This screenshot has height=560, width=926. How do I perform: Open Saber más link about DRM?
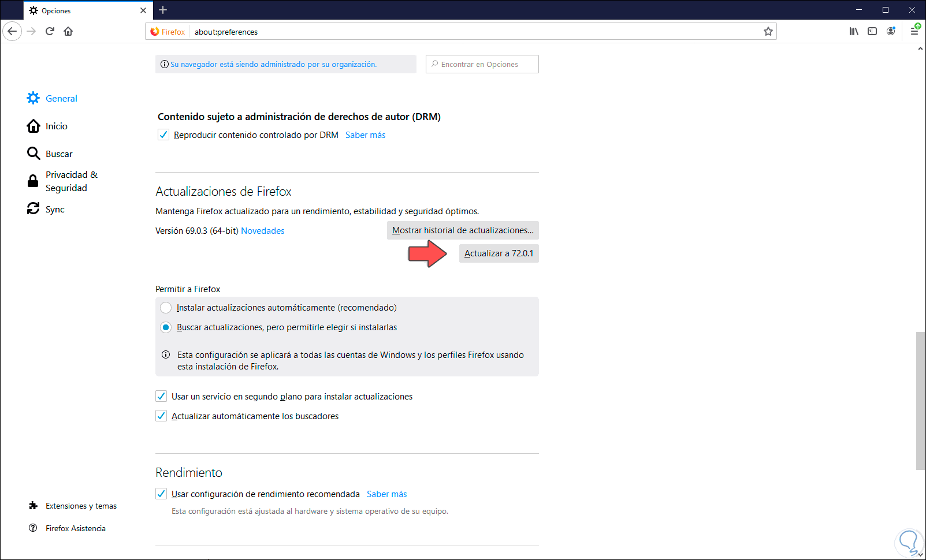366,135
